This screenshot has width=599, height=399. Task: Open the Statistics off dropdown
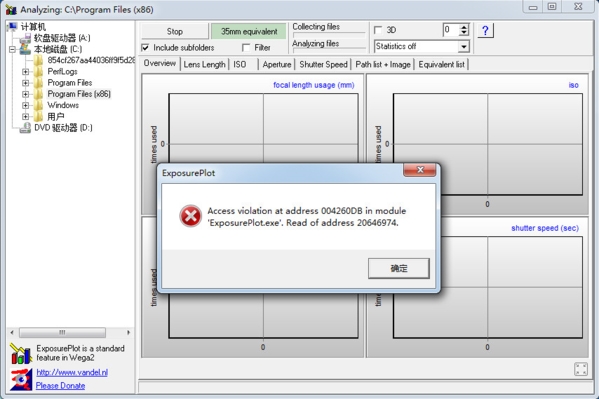pos(463,47)
